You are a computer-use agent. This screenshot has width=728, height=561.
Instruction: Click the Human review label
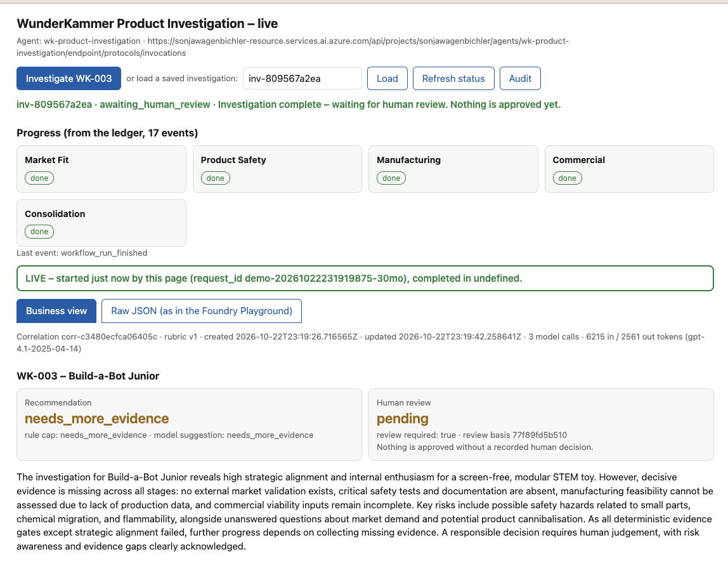(403, 402)
